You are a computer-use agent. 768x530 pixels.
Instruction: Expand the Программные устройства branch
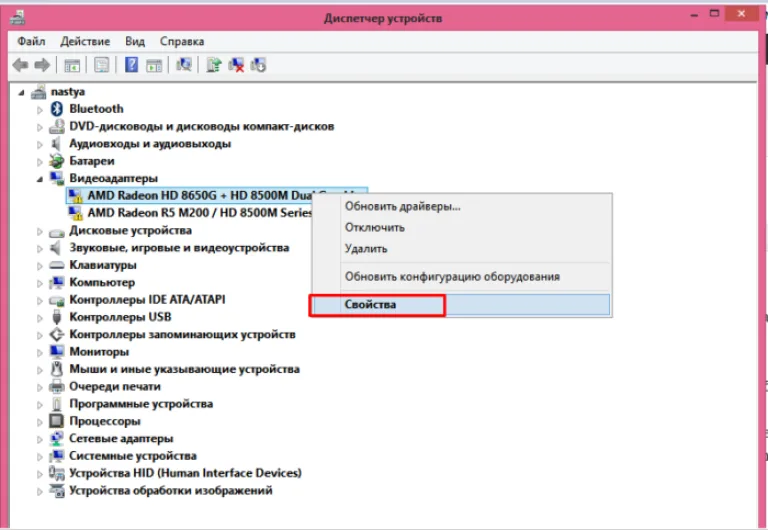(x=40, y=405)
